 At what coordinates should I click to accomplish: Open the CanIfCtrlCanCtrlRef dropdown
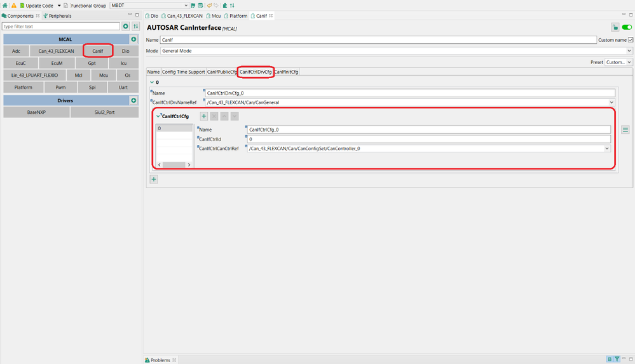606,149
